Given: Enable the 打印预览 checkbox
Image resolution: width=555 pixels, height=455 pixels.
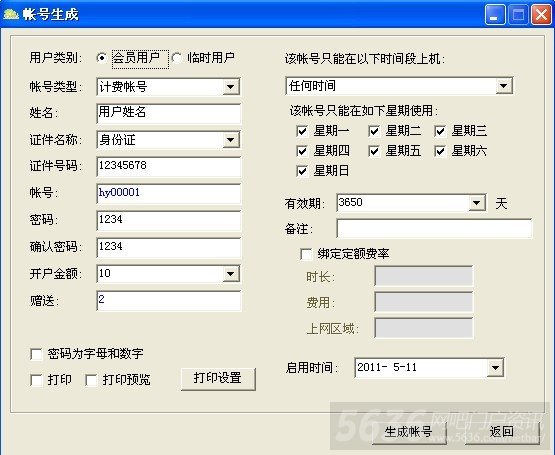Looking at the screenshot, I should (x=91, y=380).
